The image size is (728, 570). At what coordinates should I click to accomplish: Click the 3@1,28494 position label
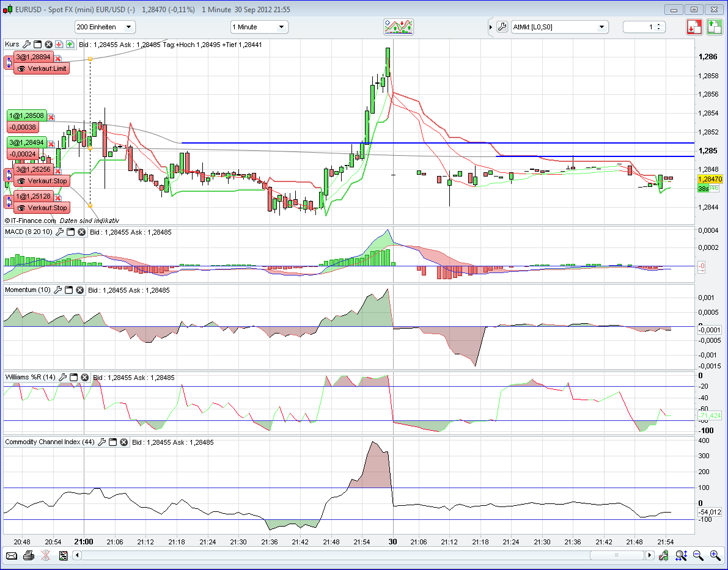tap(27, 142)
